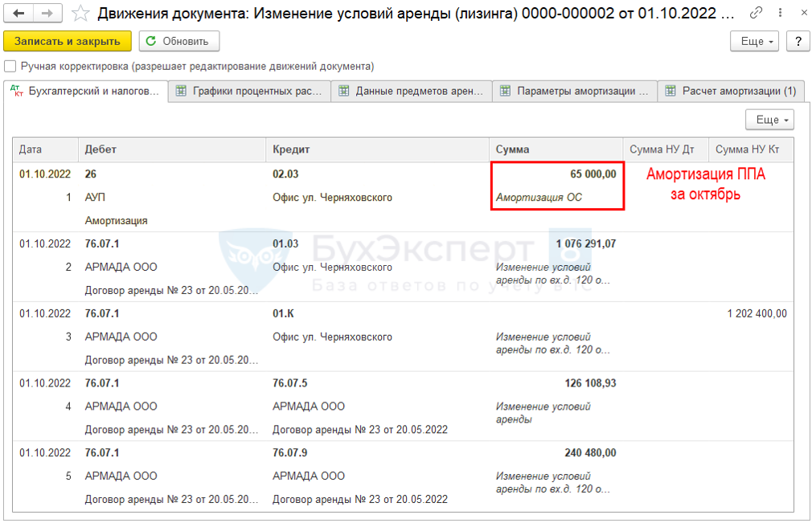Open the Графики процентных расходов tab
The height and width of the screenshot is (523, 812).
point(249,91)
